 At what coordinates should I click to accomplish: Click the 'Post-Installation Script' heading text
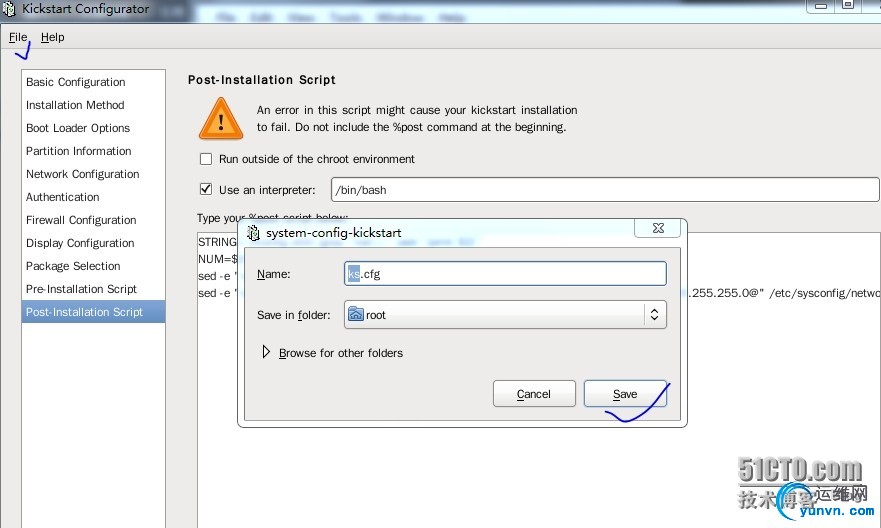pos(262,80)
